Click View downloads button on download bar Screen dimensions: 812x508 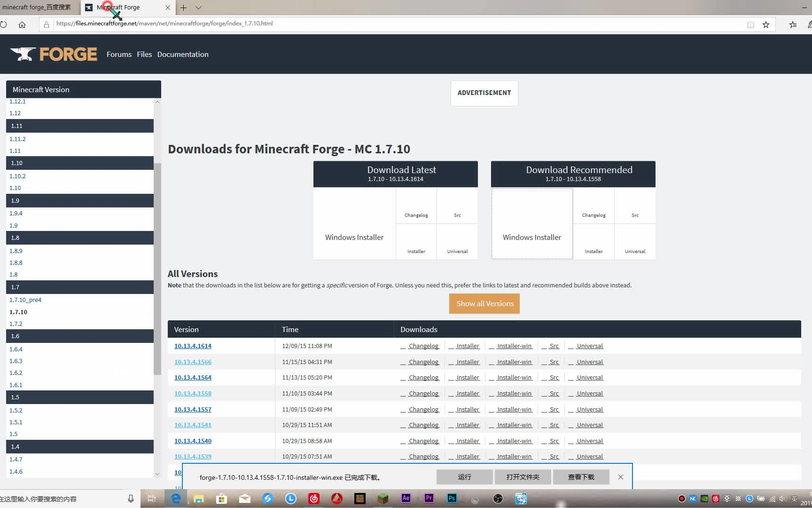click(x=581, y=477)
